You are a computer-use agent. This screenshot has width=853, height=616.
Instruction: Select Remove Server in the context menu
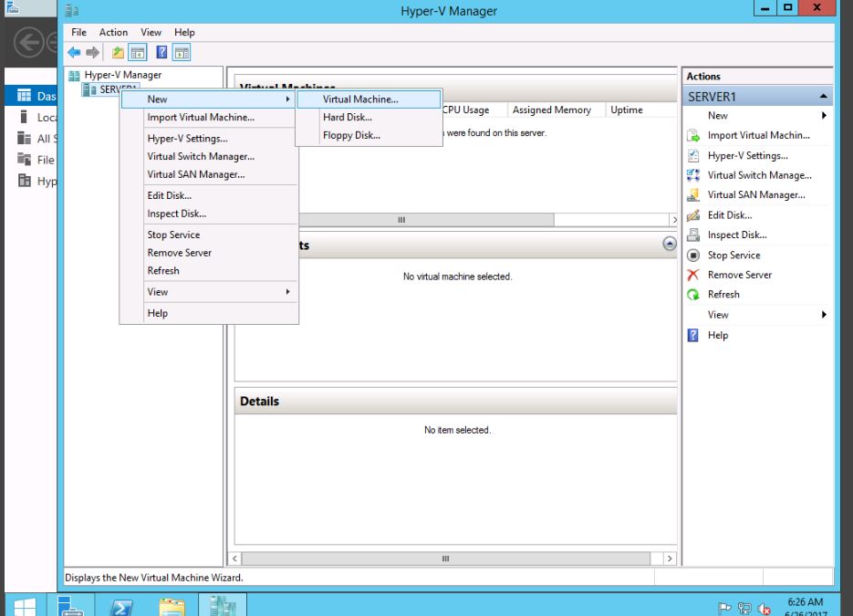click(209, 253)
